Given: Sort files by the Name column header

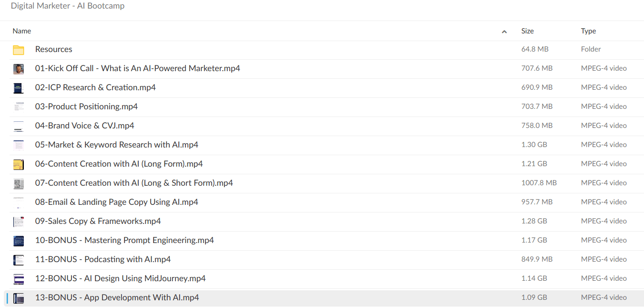Looking at the screenshot, I should [x=22, y=31].
